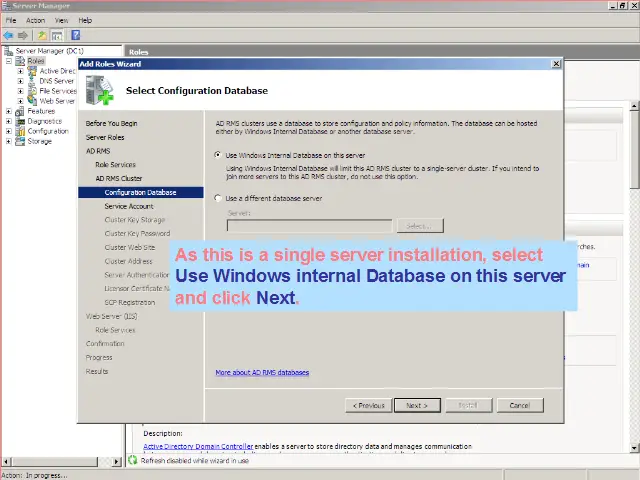Open the View menu
Image resolution: width=640 pixels, height=480 pixels.
point(62,20)
